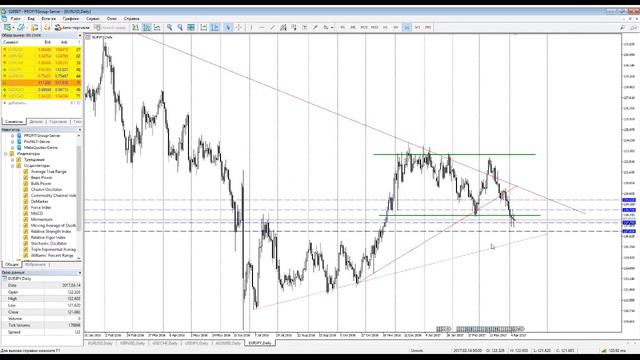Open the Сервис menu
This screenshot has width=640, height=360.
tap(93, 19)
